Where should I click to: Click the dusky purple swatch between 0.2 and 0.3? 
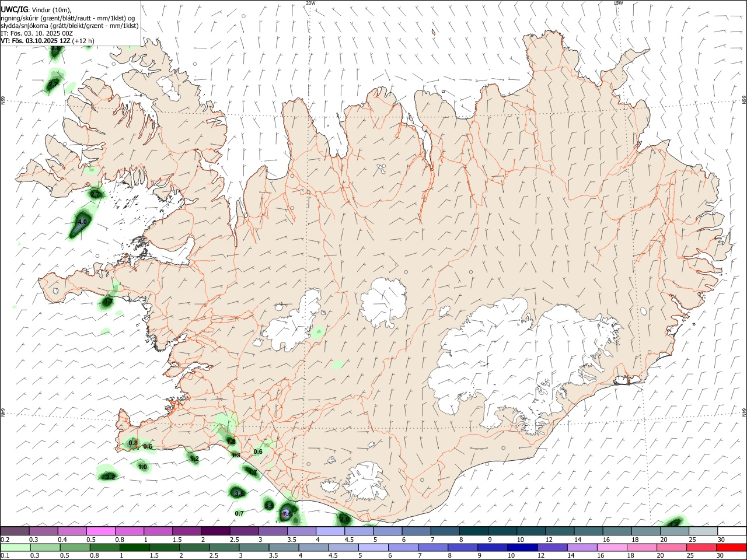click(x=16, y=531)
